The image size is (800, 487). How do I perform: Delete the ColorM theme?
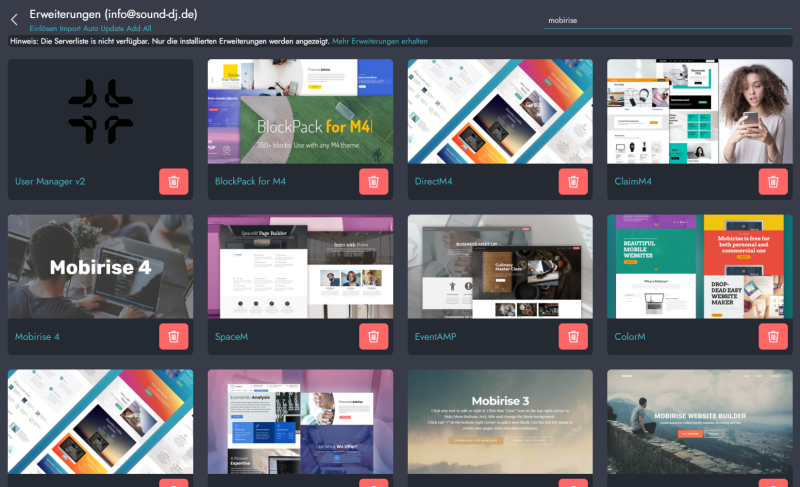coord(773,337)
